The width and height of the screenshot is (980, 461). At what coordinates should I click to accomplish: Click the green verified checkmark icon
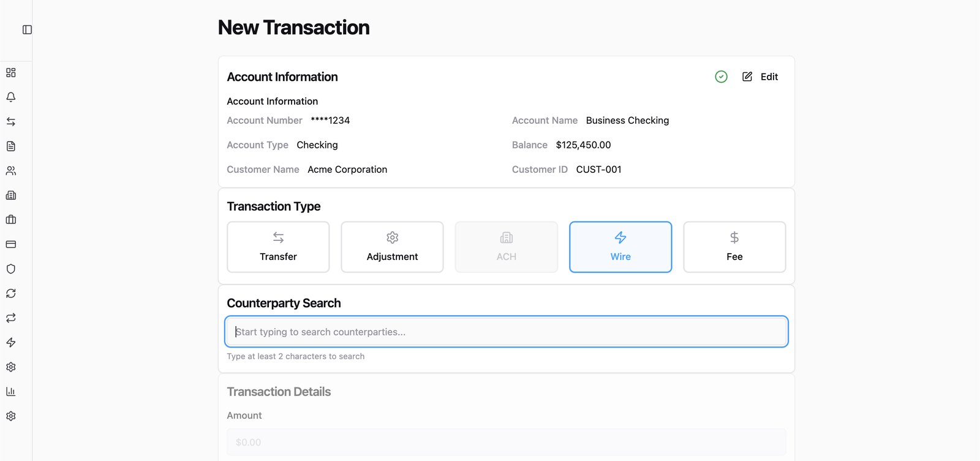click(x=721, y=77)
